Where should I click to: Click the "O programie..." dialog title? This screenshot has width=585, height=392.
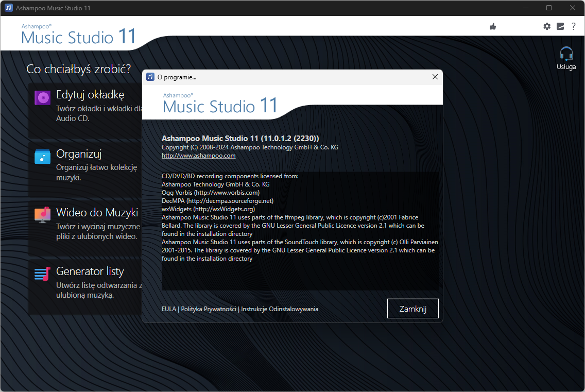coord(177,77)
